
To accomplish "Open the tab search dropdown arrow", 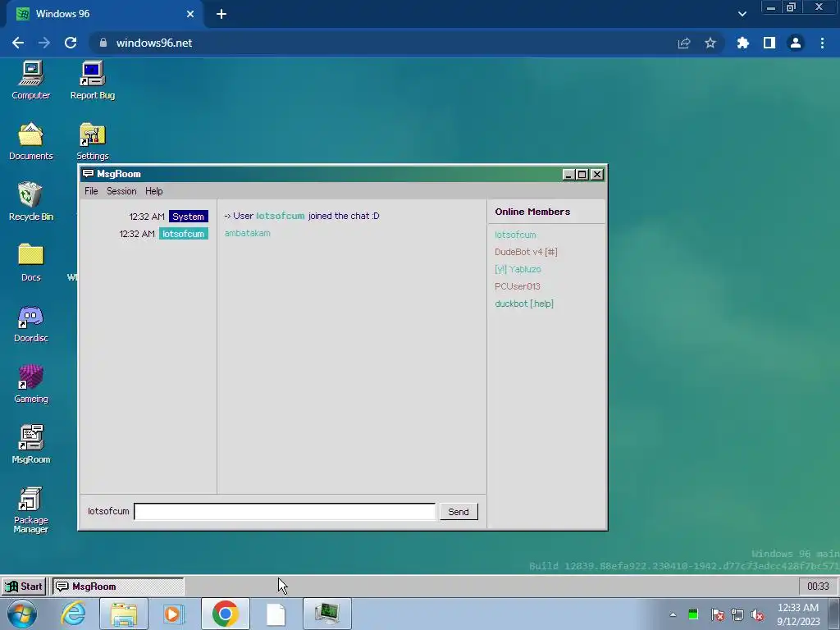I will point(742,14).
